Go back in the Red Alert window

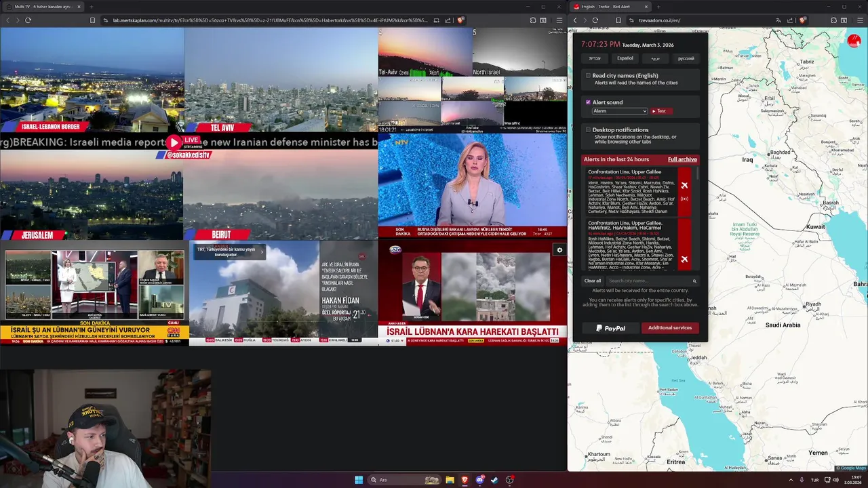[x=575, y=20]
